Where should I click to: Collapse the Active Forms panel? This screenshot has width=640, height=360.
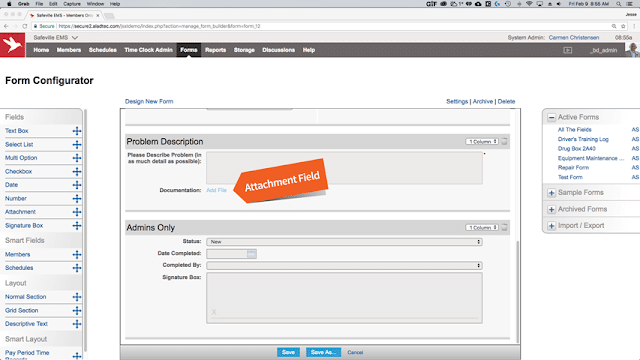[x=551, y=118]
